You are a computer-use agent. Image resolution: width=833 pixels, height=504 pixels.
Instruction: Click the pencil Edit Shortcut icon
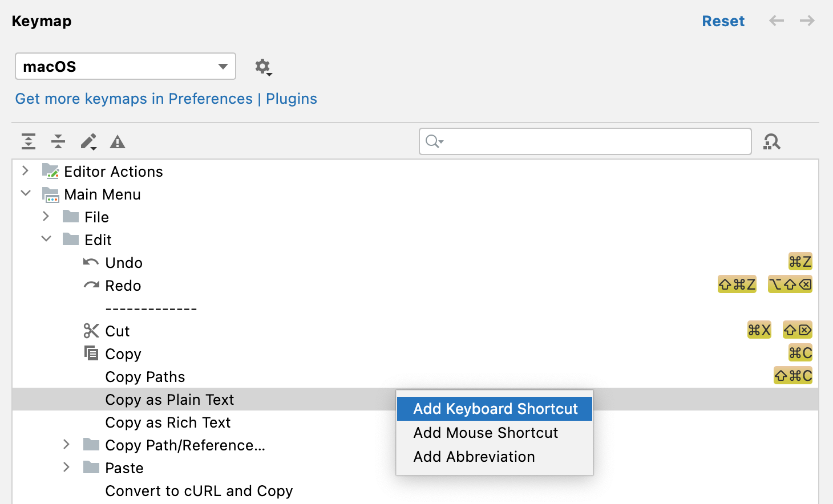coord(88,141)
